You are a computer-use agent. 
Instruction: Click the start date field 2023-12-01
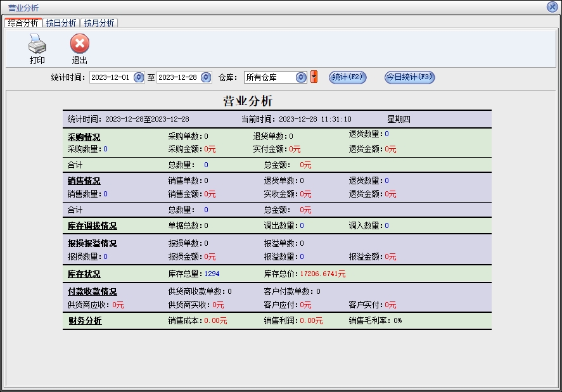110,77
